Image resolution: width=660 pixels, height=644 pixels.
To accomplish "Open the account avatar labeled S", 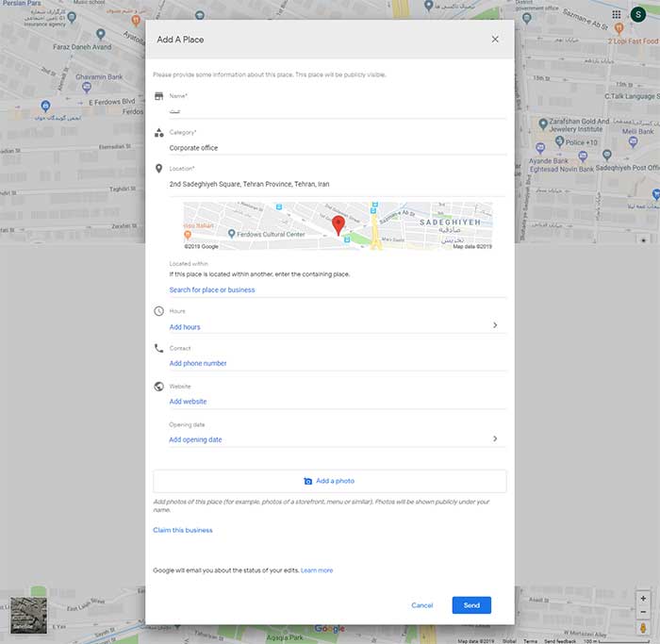I will [638, 15].
